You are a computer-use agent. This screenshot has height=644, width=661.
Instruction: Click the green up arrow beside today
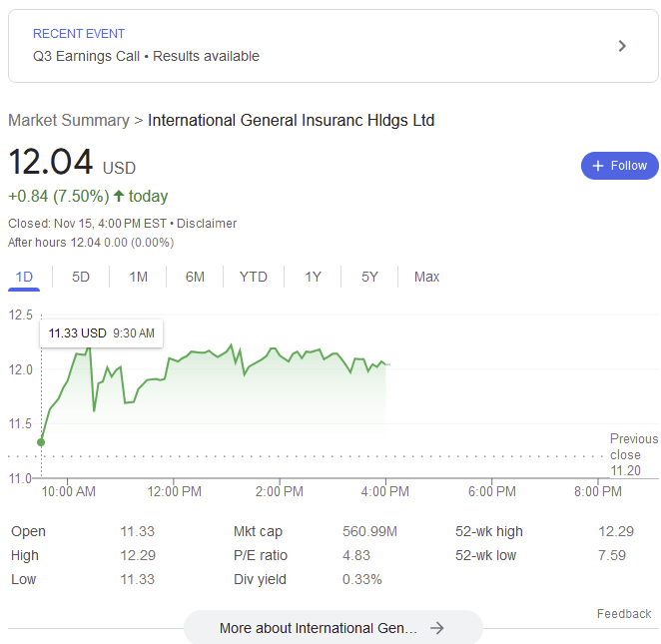[x=119, y=196]
